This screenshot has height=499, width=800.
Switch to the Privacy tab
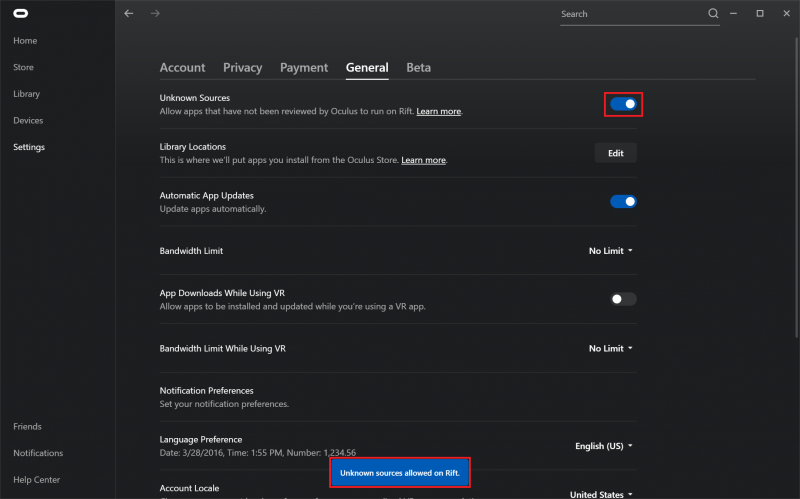click(x=242, y=67)
